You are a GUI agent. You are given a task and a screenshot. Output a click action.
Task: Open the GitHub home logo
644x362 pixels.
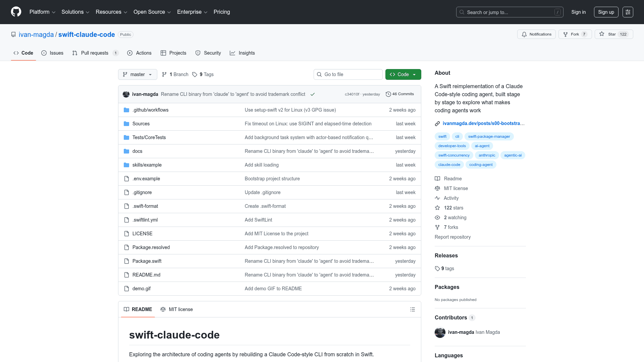(x=16, y=12)
